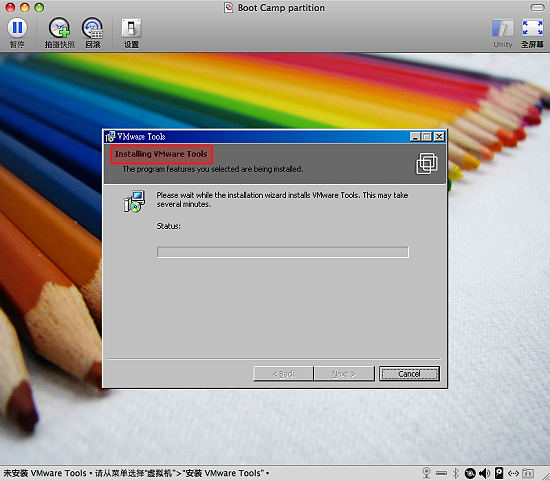
Task: Click the installation progress bar
Action: point(283,252)
